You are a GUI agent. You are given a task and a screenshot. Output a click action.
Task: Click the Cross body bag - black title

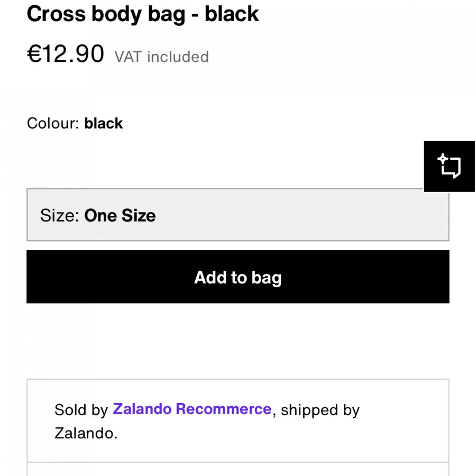pyautogui.click(x=143, y=14)
